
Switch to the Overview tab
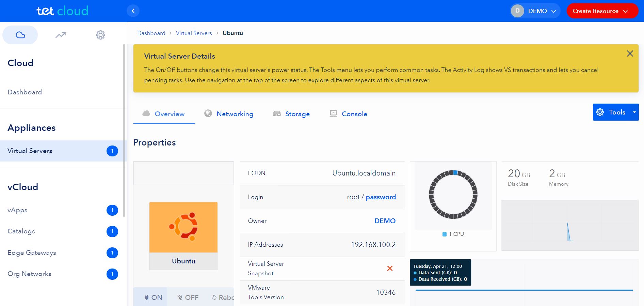coord(164,114)
